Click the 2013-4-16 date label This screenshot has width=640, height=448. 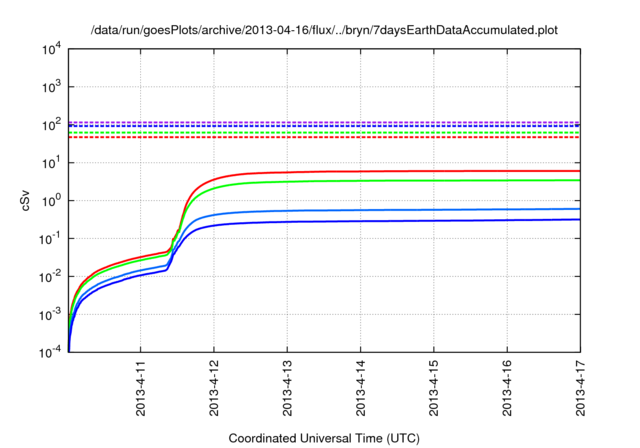(x=507, y=388)
